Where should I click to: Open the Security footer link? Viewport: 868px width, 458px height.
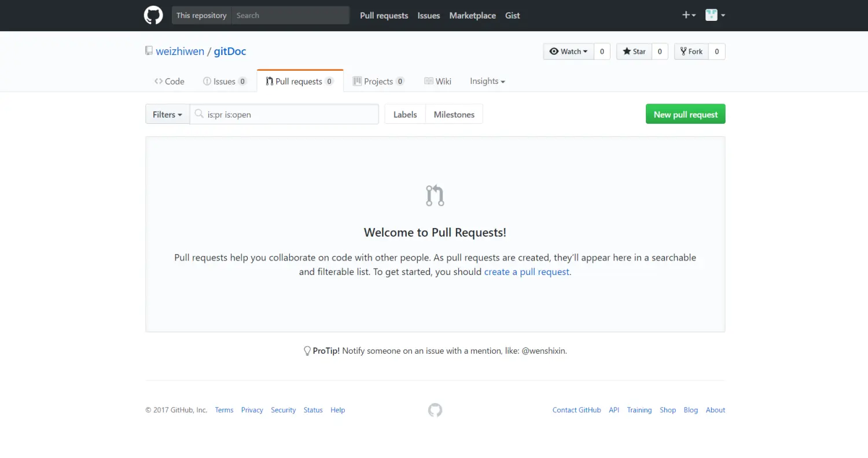point(284,410)
